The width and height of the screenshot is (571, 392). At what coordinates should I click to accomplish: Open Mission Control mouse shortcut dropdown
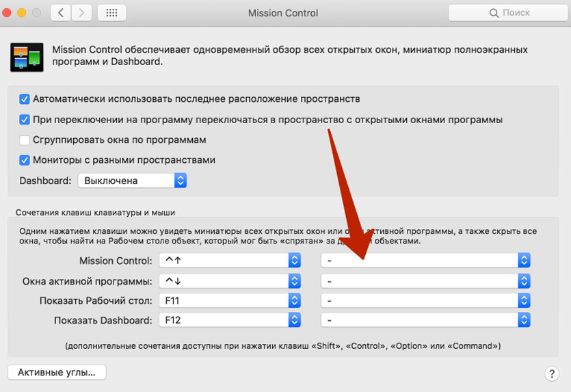coord(425,261)
